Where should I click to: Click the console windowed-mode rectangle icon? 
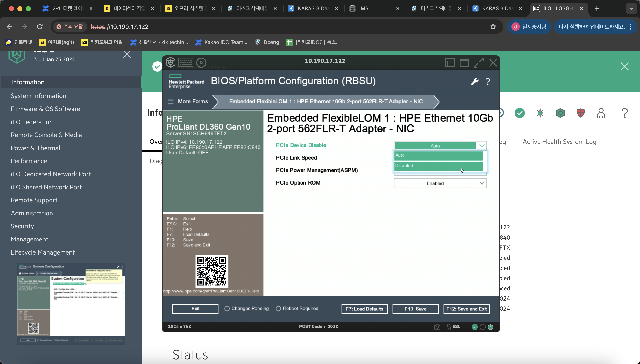coord(464,62)
